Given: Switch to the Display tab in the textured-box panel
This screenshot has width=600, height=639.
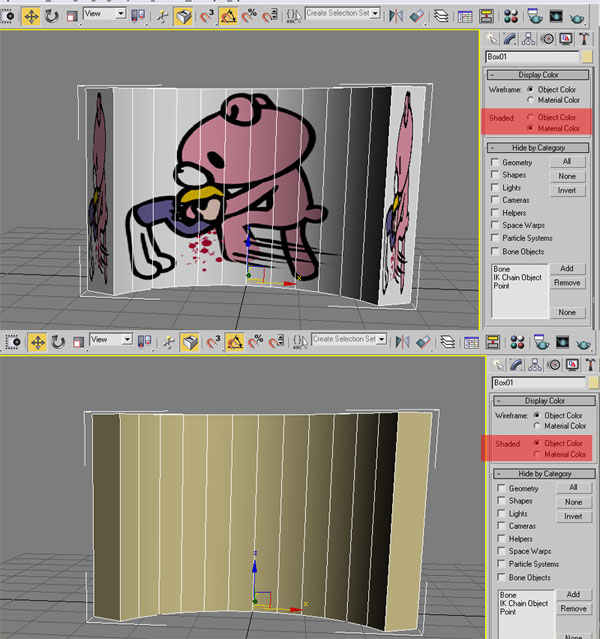Looking at the screenshot, I should (566, 39).
